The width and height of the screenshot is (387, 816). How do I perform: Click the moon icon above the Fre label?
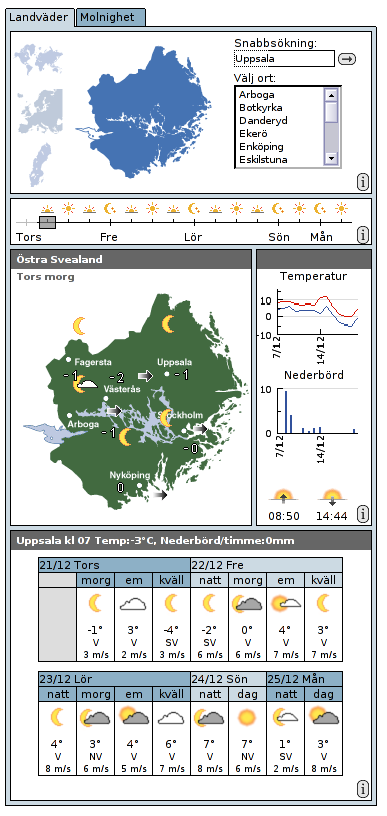tap(110, 209)
